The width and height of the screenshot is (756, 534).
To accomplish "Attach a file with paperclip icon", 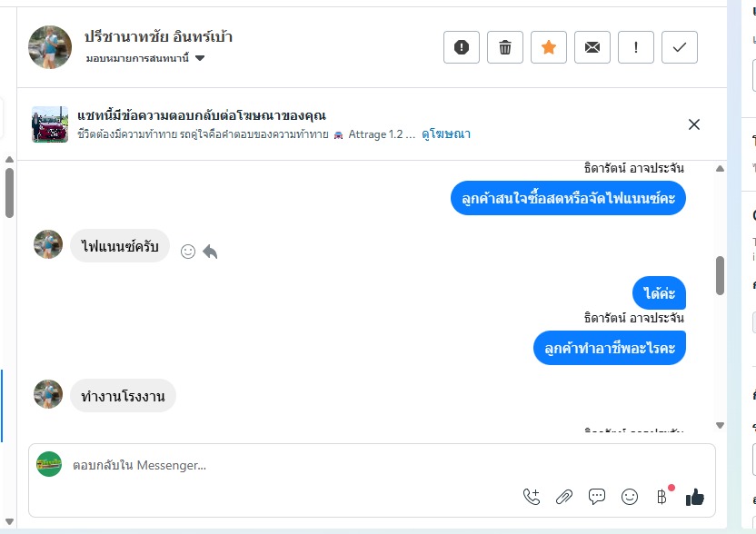I will click(564, 497).
